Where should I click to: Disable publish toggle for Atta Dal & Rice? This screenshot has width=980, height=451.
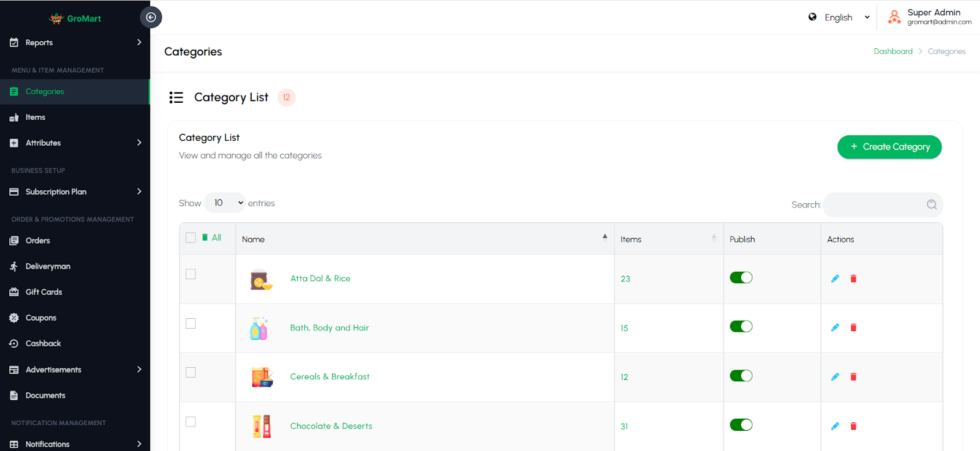pos(741,278)
